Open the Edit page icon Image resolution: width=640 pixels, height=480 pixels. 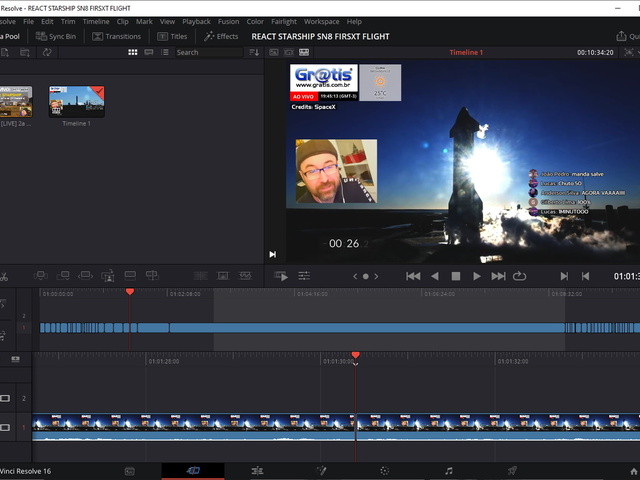click(257, 470)
